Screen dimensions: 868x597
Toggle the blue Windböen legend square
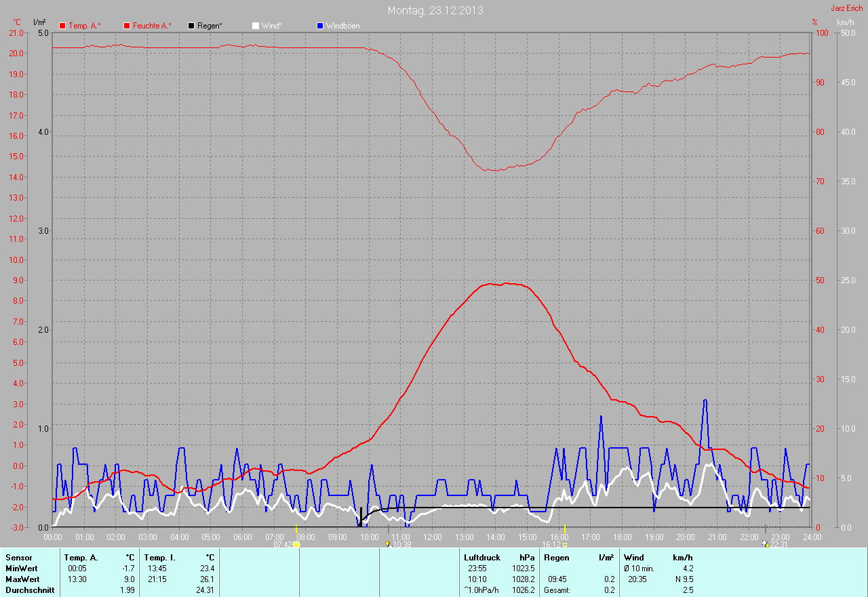[320, 26]
